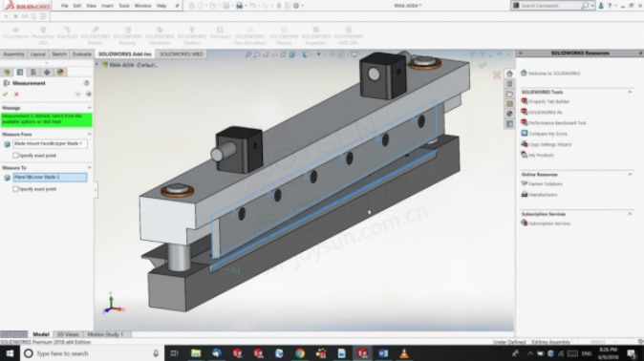Open Chrome from the Windows taskbar
Screen dimensions: 644x361
click(300, 353)
